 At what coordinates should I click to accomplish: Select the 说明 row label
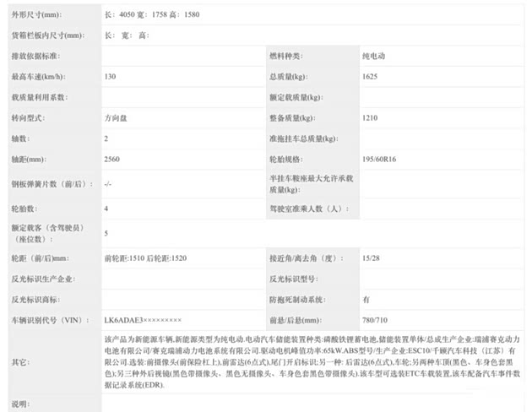coord(20,404)
